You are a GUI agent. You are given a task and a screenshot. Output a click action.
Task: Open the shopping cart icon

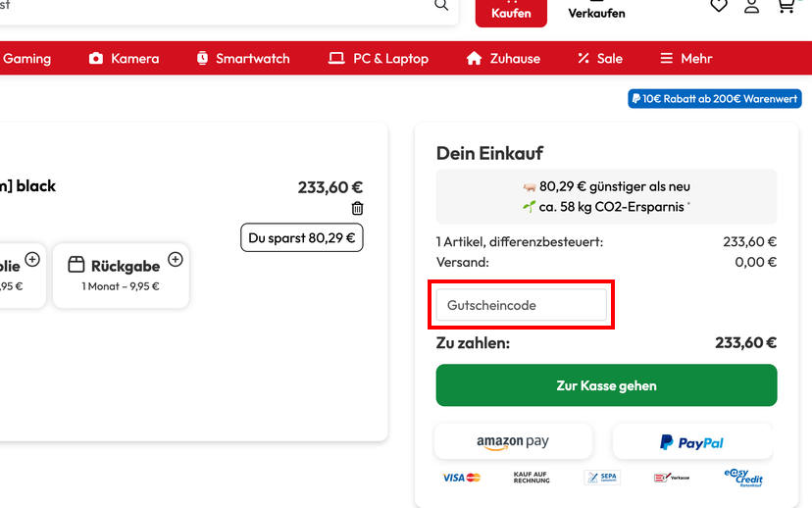click(x=787, y=6)
